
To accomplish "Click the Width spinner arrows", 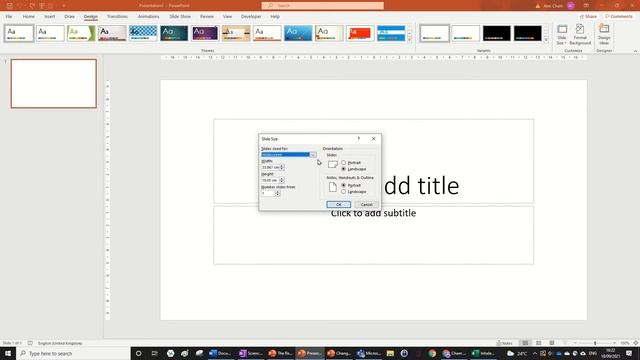I will coord(282,167).
